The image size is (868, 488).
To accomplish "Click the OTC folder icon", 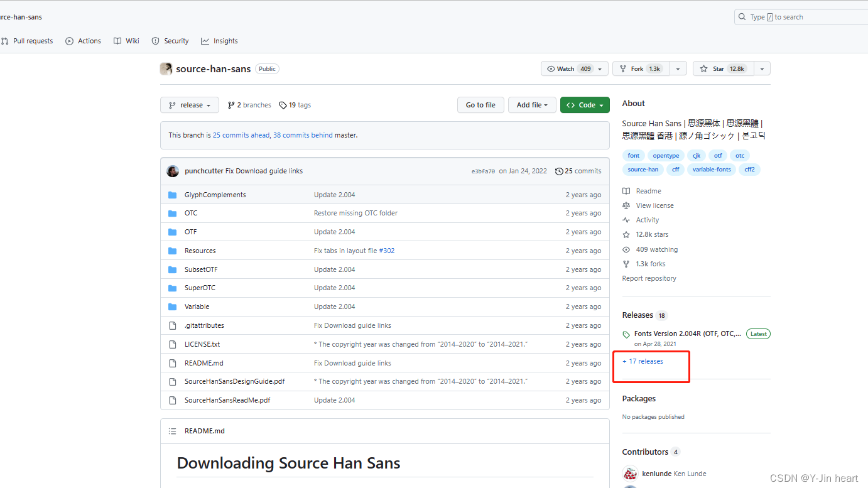I will pyautogui.click(x=173, y=214).
